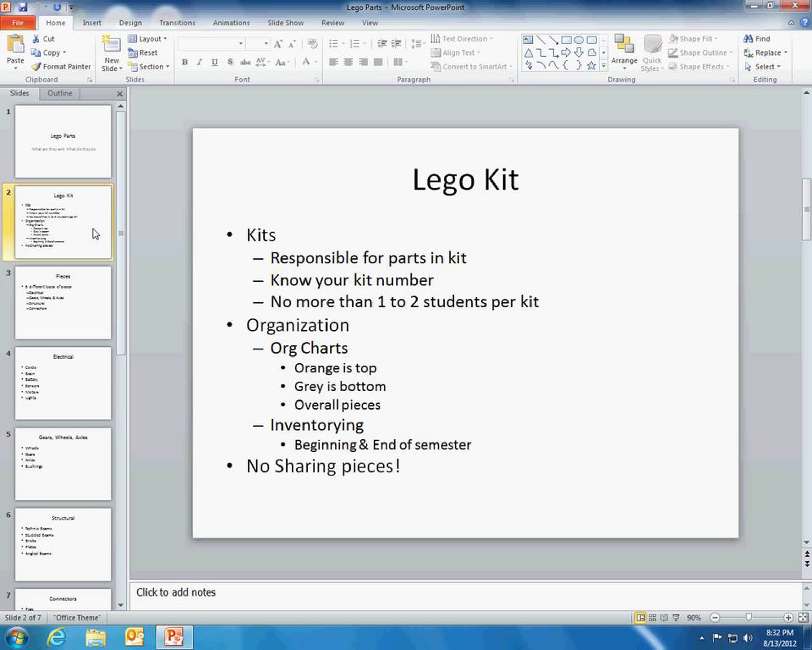812x650 pixels.
Task: Open Windows Explorer from the taskbar
Action: [96, 637]
